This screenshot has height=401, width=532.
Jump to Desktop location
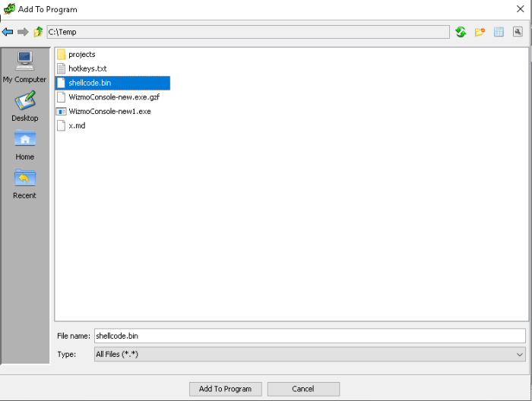pos(25,106)
